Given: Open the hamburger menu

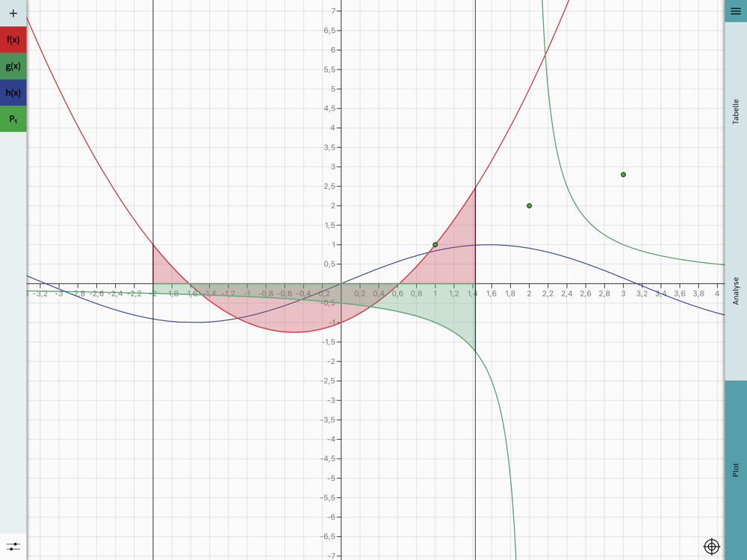Looking at the screenshot, I should pyautogui.click(x=736, y=11).
